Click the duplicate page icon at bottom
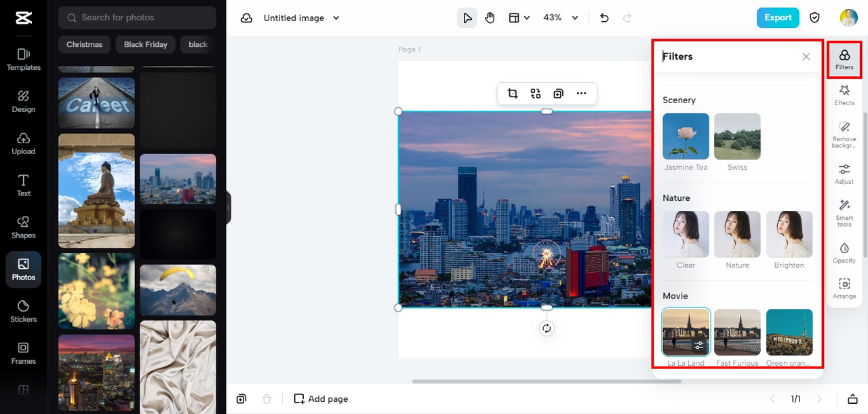 coord(241,399)
